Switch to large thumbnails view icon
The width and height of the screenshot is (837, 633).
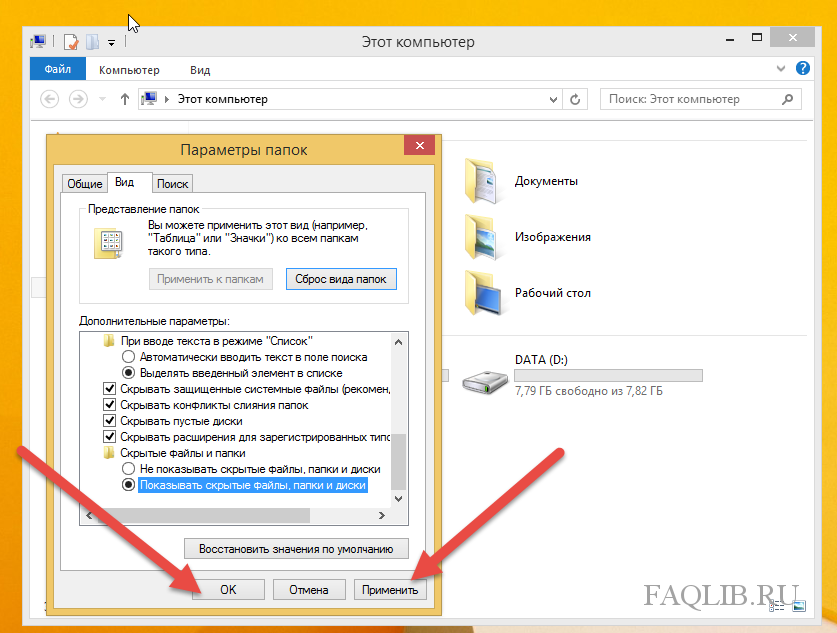799,606
